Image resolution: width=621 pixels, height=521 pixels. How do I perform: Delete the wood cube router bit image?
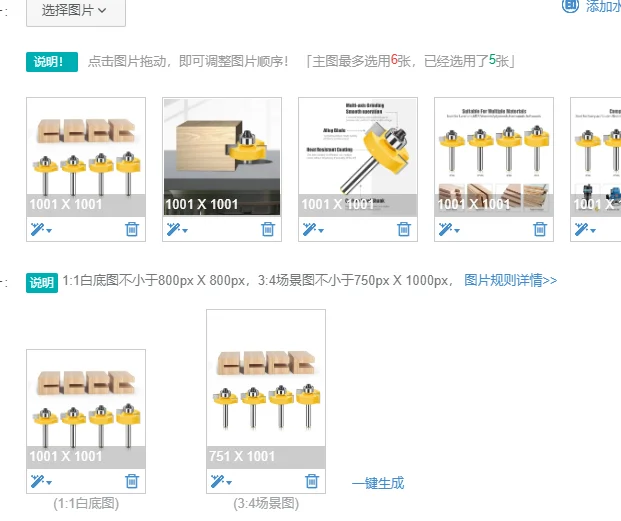(x=268, y=229)
